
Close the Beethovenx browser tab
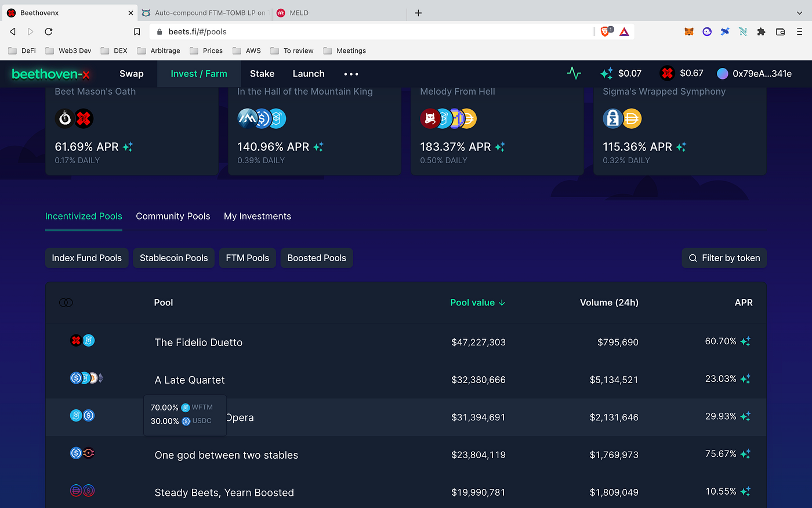tap(130, 13)
